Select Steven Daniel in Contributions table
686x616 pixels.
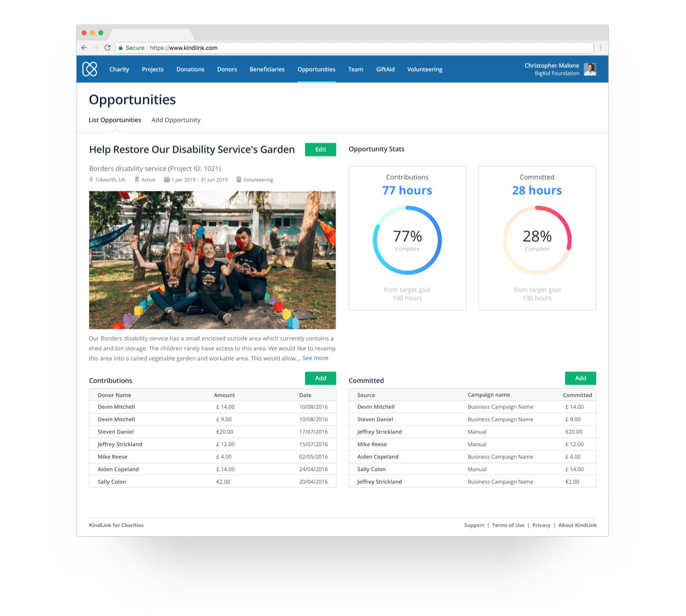[x=116, y=432]
